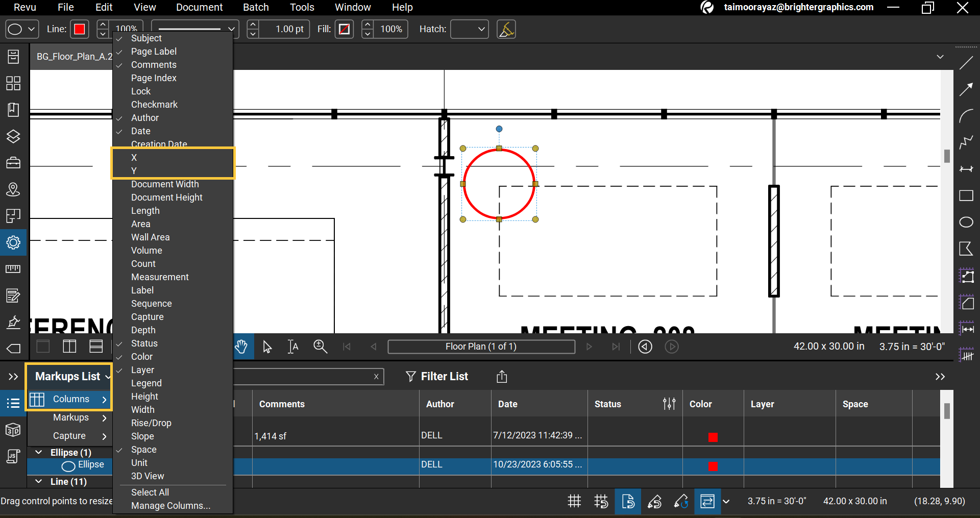Choose Manage Columns from the menu
This screenshot has width=980, height=518.
click(x=171, y=506)
